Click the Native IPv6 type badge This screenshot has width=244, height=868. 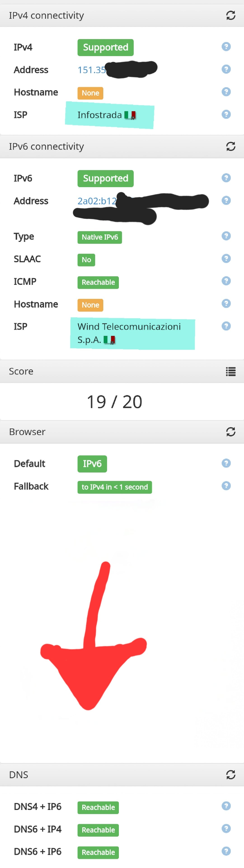pos(99,237)
